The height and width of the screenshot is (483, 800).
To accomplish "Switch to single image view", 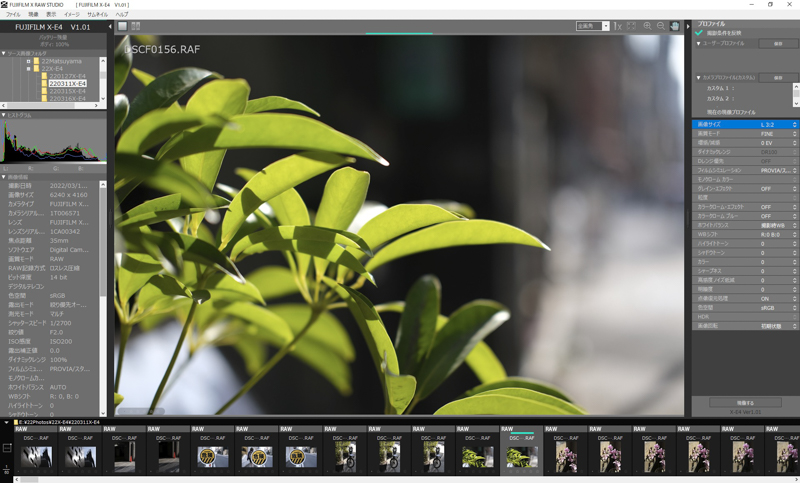I will pos(122,26).
